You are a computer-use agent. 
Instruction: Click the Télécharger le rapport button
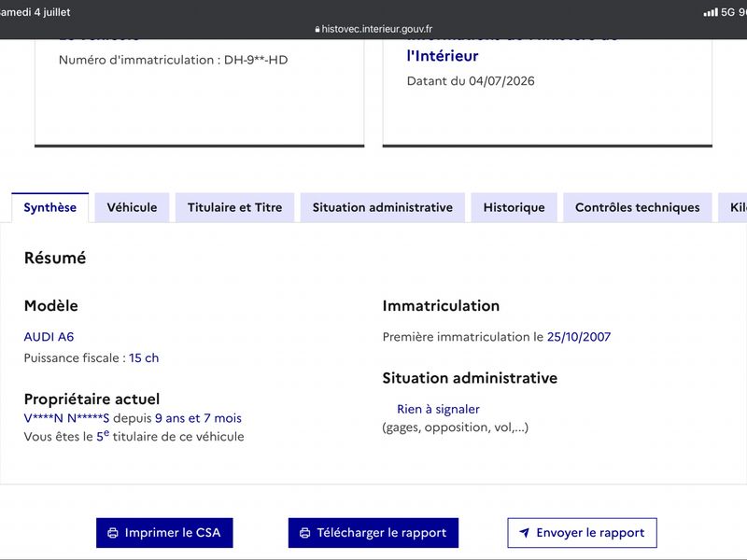[373, 533]
